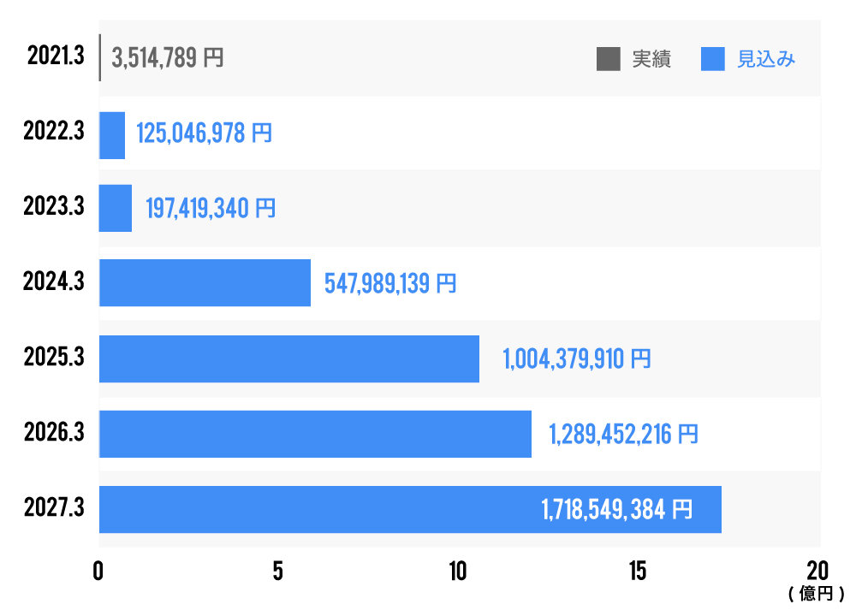Screen dimensions: 856x616
Task: Click the 125,046,978 円 value label
Action: click(204, 133)
